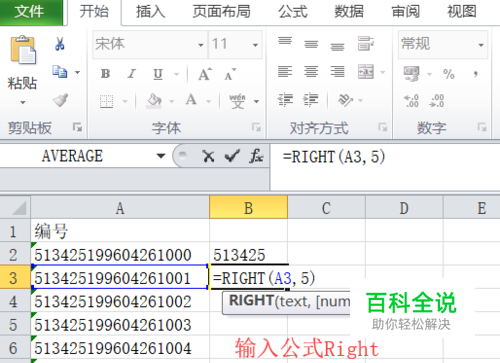Open clipboard pane launcher
Image resolution: width=500 pixels, height=363 pixels.
(x=77, y=127)
